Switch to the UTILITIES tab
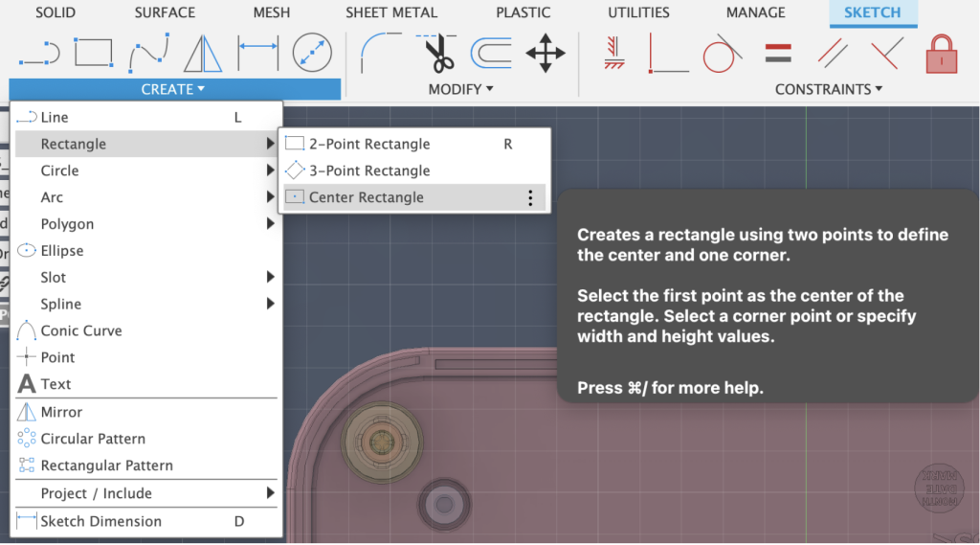 coord(638,12)
